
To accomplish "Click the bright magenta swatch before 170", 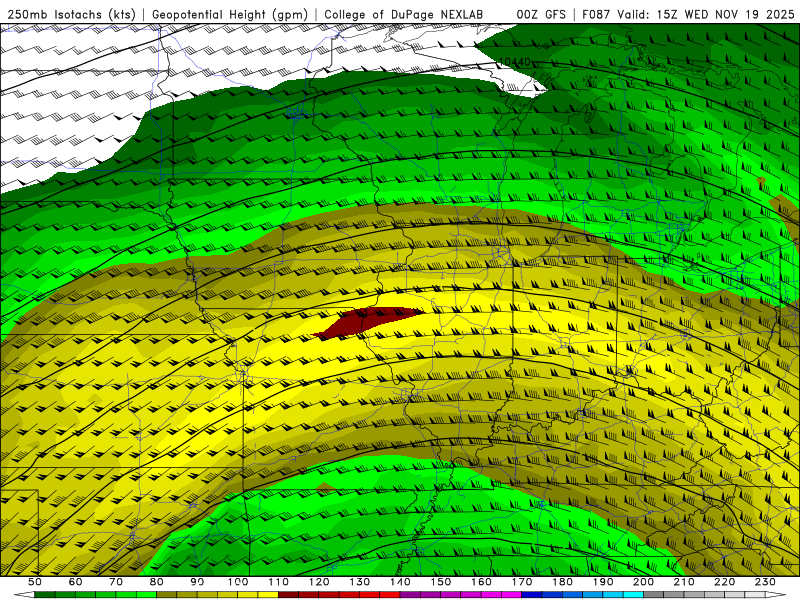I will click(x=512, y=595).
